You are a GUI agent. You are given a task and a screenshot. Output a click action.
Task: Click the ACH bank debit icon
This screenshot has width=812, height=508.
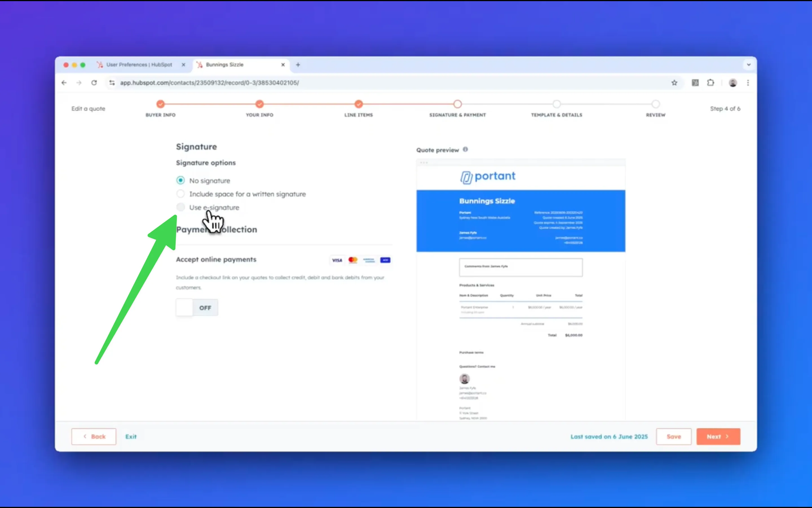pos(385,260)
